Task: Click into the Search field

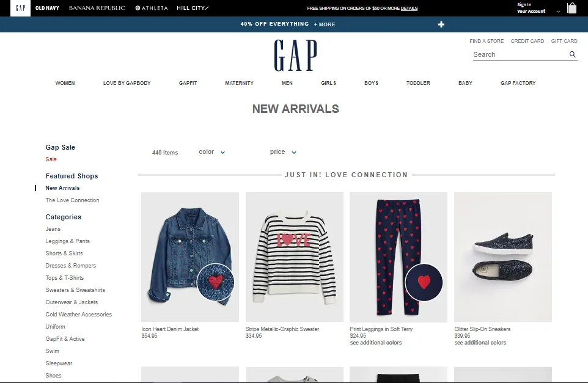Action: [521, 54]
